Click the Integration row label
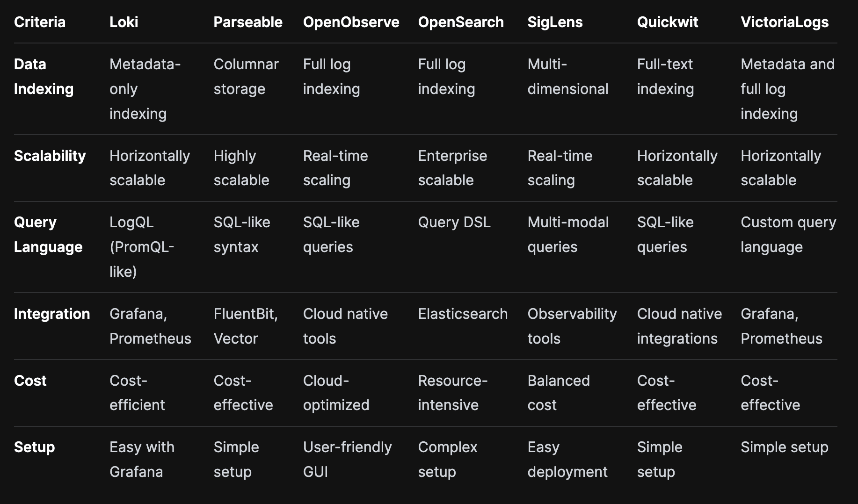Screen dimensions: 858x504 52,314
